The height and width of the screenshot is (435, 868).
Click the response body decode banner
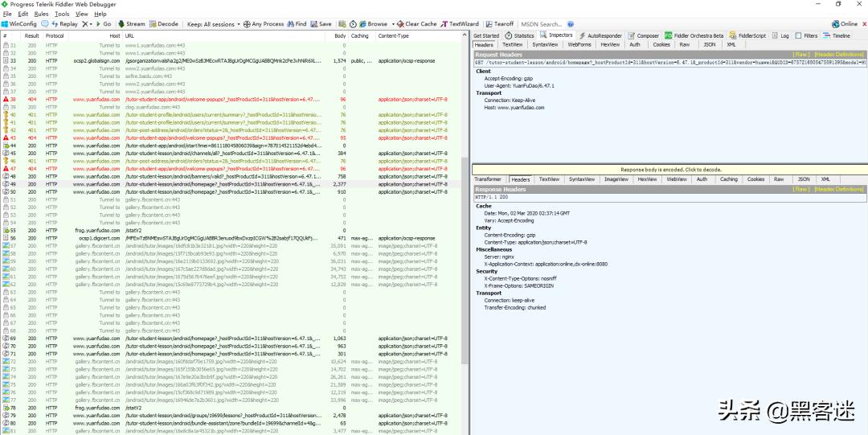pyautogui.click(x=669, y=170)
